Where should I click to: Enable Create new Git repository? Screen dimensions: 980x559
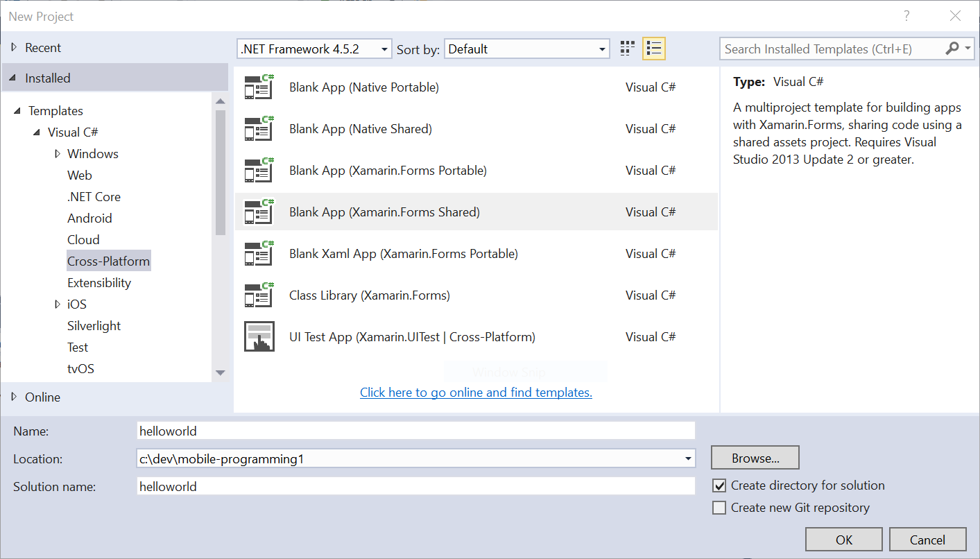coord(719,508)
